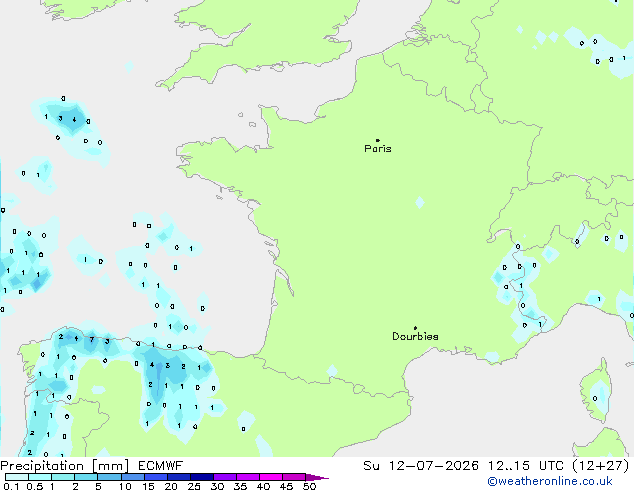Select the legend swatch between 0.1 and 0.5
This screenshot has height=490, width=634.
pyautogui.click(x=17, y=477)
